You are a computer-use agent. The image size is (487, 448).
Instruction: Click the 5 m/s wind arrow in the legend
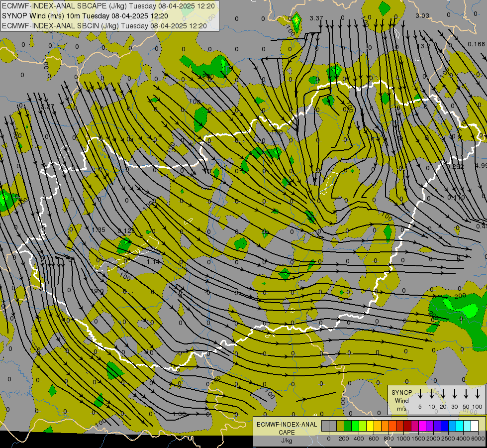[420, 394]
